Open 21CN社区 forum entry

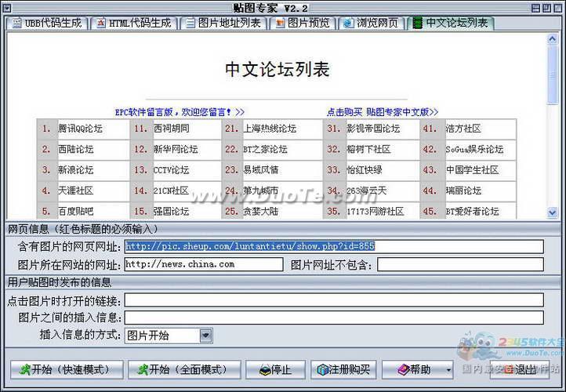tap(171, 191)
